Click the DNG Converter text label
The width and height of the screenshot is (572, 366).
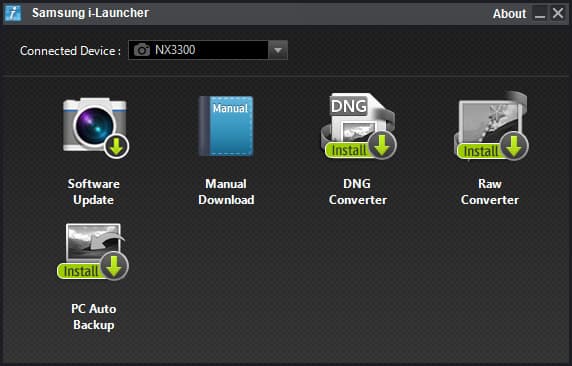pyautogui.click(x=358, y=192)
